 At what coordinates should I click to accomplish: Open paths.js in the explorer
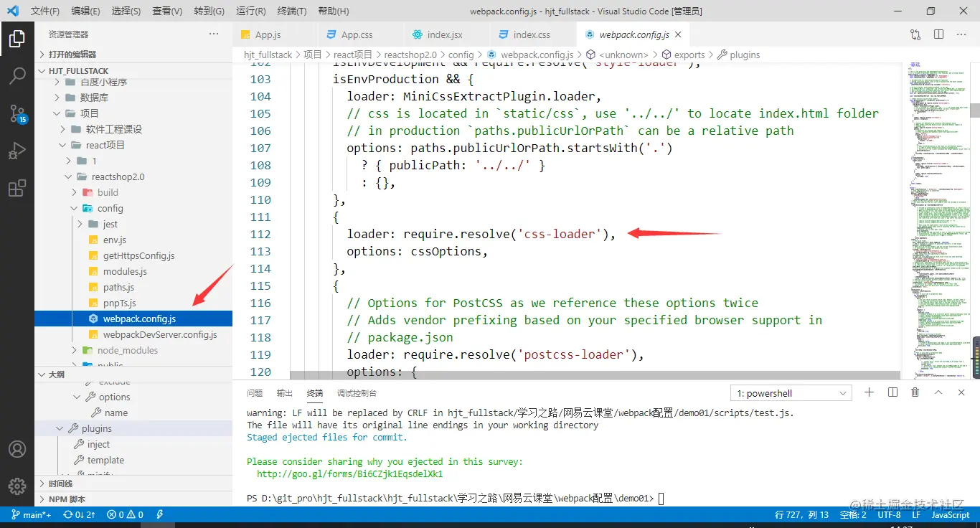point(133,287)
